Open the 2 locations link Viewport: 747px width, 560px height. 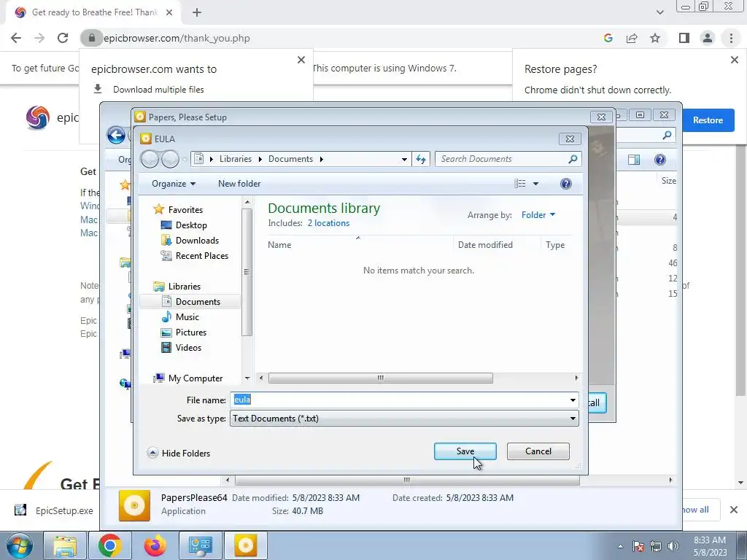[x=328, y=223]
